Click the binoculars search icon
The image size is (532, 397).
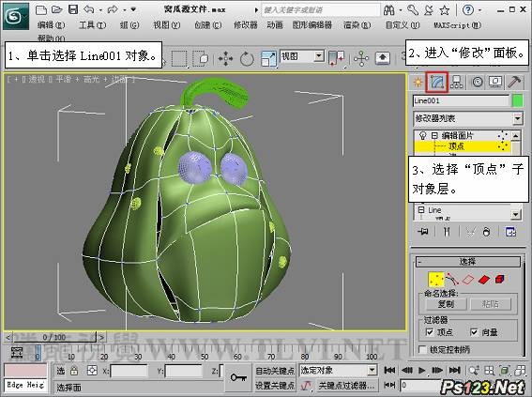coord(389,10)
